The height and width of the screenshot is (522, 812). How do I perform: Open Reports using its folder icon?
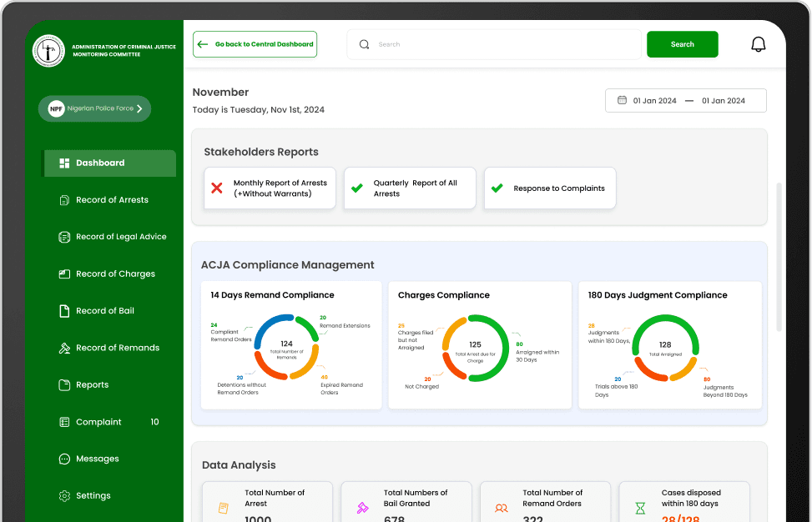65,384
